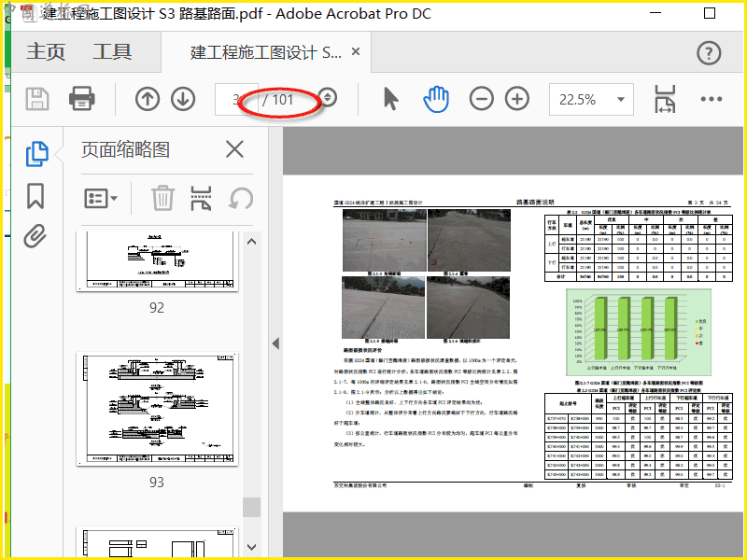
Task: Switch to the 主页 tab
Action: 45,51
